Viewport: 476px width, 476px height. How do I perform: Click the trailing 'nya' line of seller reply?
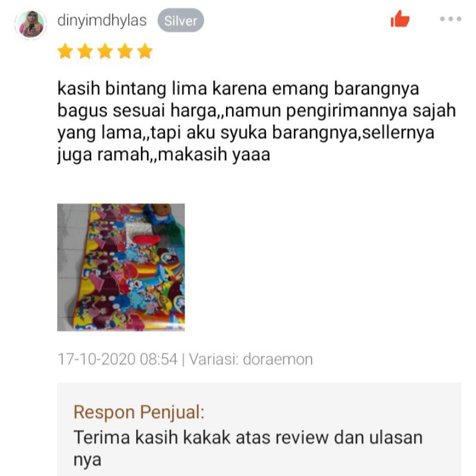[x=87, y=460]
